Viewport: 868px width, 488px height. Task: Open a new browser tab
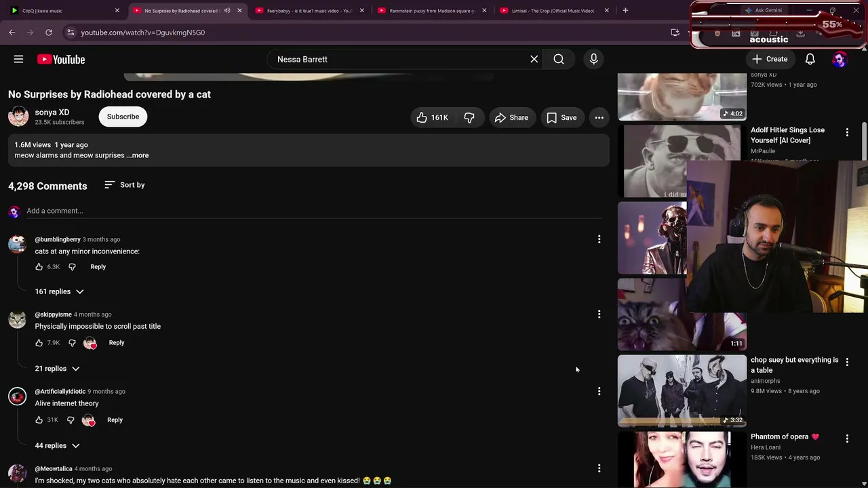click(x=625, y=10)
